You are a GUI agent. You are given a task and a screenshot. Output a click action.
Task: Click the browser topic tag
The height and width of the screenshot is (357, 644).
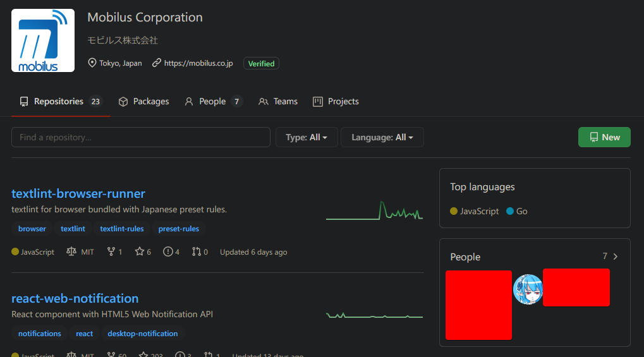(32, 229)
